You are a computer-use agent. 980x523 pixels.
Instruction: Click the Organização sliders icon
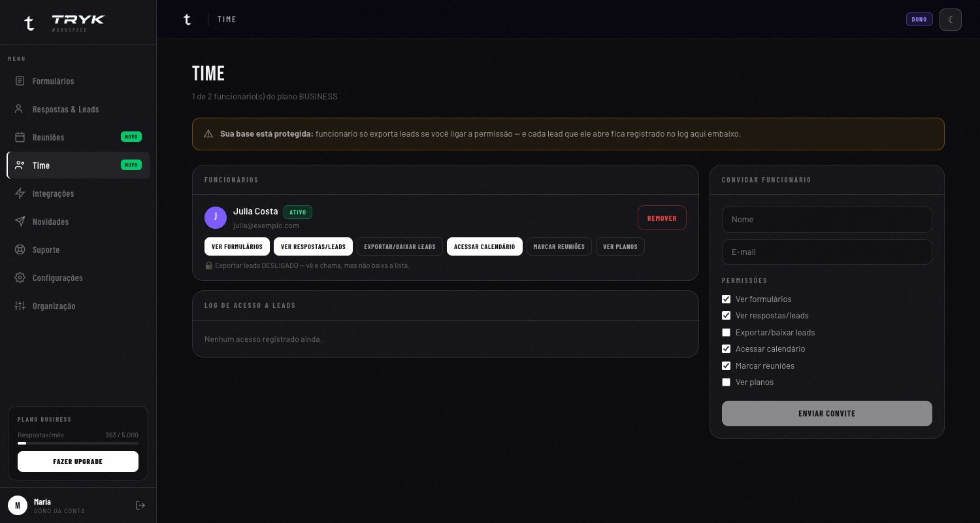click(20, 306)
